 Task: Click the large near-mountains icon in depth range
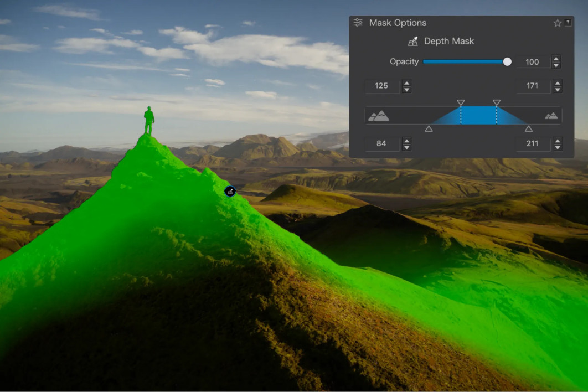[x=378, y=116]
